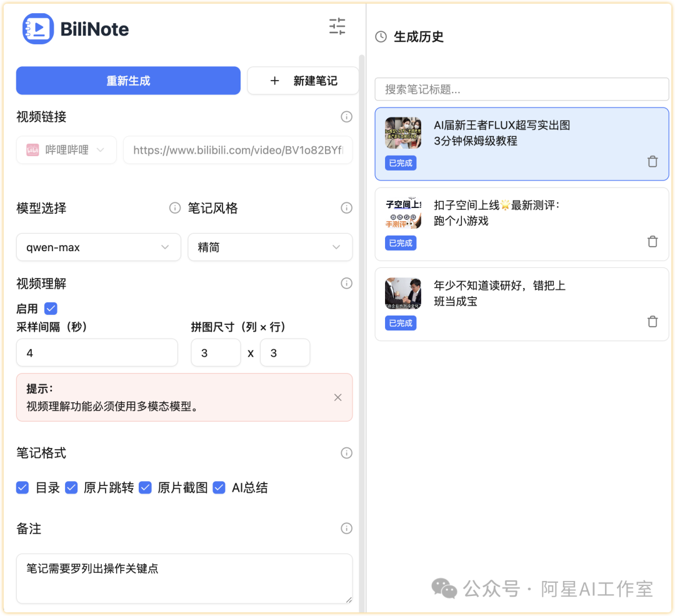Click 已完成 badge on FLUX note
675x616 pixels.
point(401,163)
